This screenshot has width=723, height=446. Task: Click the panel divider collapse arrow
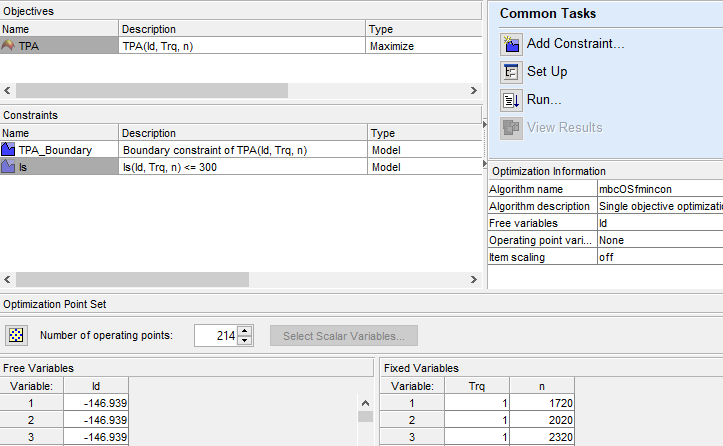484,124
